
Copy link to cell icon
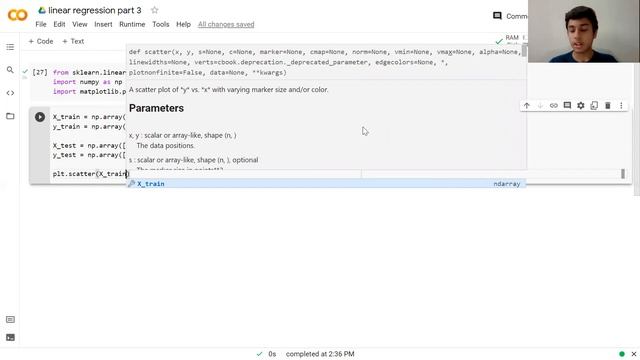(553, 106)
